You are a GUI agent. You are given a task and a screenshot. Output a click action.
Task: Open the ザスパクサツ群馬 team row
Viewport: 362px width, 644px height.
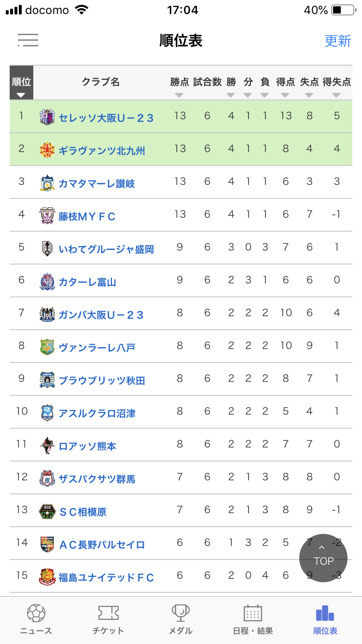tap(97, 479)
